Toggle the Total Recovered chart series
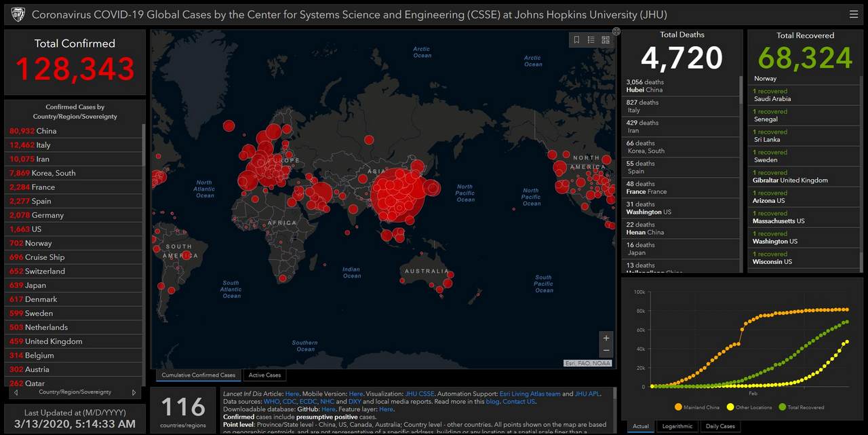The image size is (868, 435). [801, 407]
